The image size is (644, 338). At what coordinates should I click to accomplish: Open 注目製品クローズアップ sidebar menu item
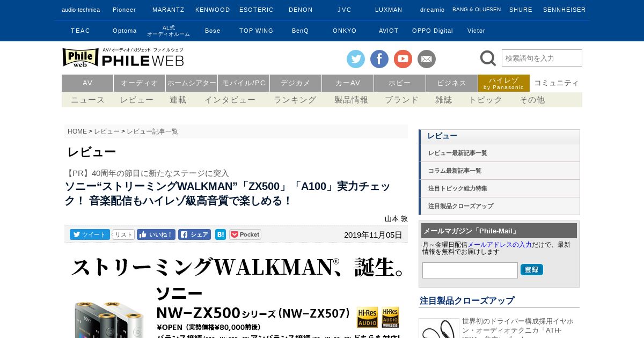(x=500, y=206)
